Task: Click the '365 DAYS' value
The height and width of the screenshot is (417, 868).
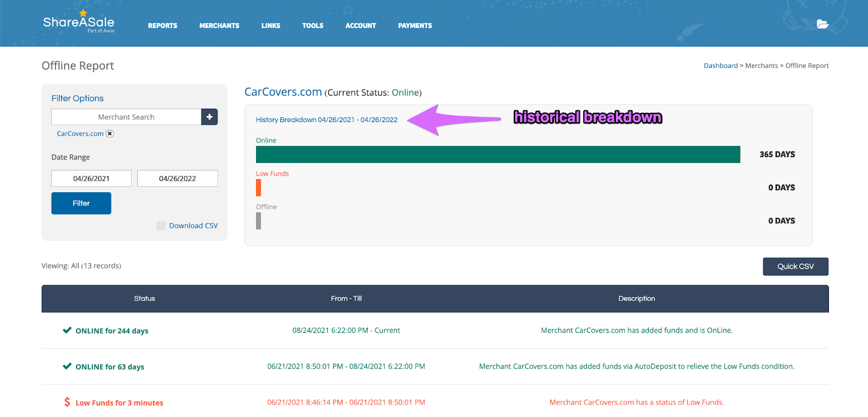Action: (x=777, y=154)
